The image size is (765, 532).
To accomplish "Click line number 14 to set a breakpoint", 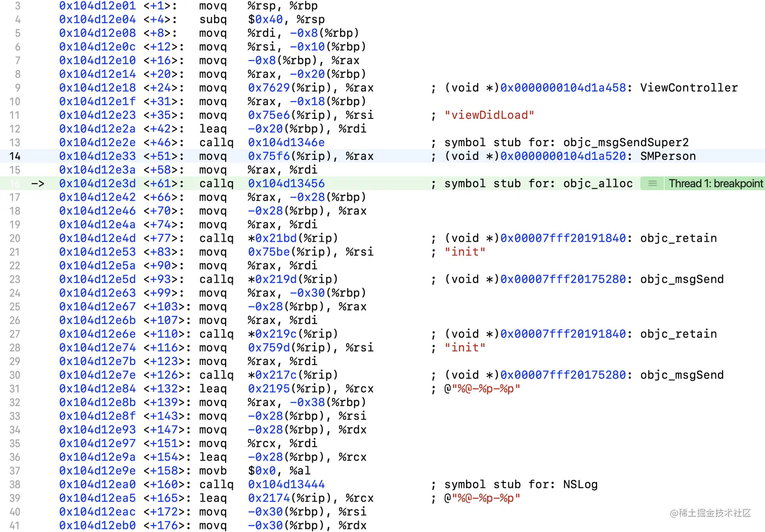I will click(15, 156).
